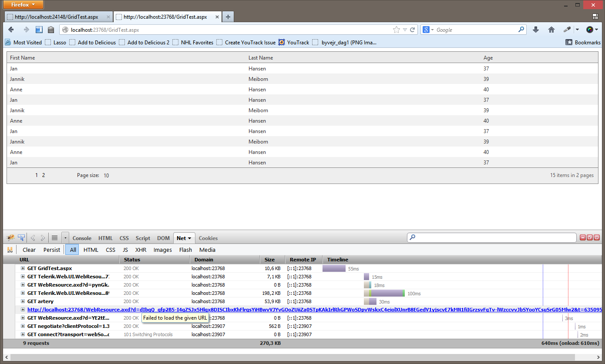Clear the Net panel request list

29,250
